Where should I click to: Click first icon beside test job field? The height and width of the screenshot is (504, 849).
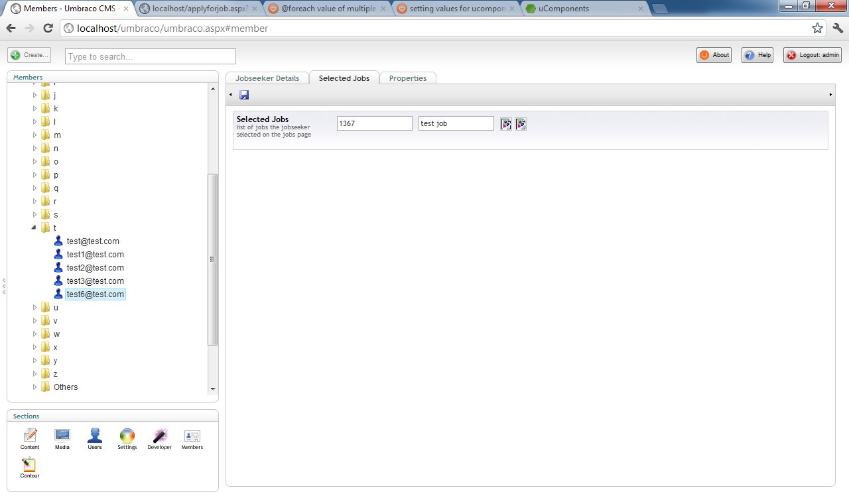pyautogui.click(x=506, y=124)
